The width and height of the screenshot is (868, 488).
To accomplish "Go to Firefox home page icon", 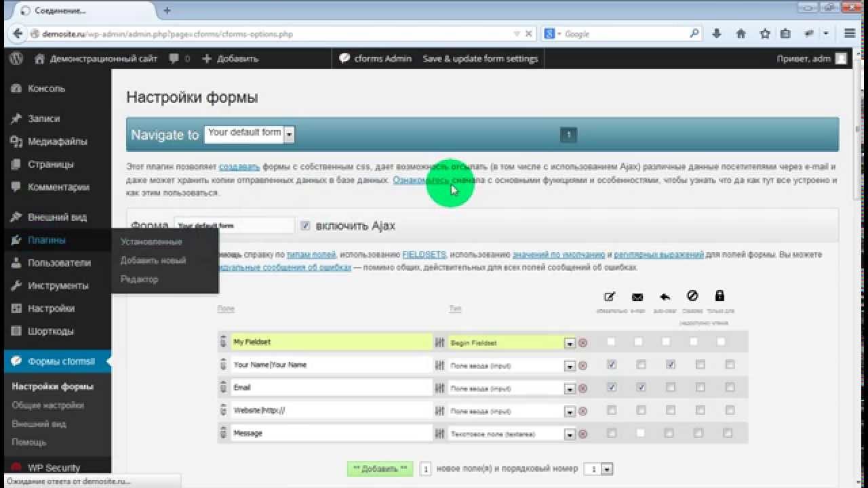I will pos(741,33).
